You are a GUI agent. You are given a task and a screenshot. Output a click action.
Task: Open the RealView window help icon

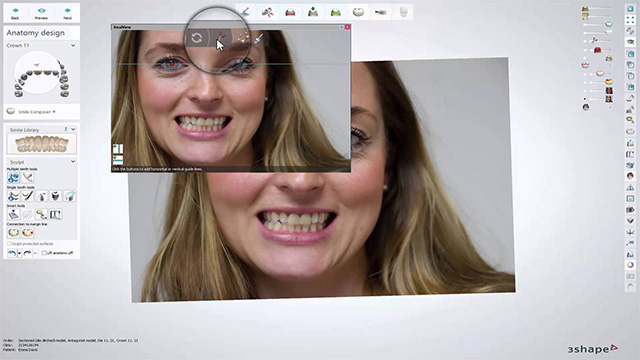(342, 27)
